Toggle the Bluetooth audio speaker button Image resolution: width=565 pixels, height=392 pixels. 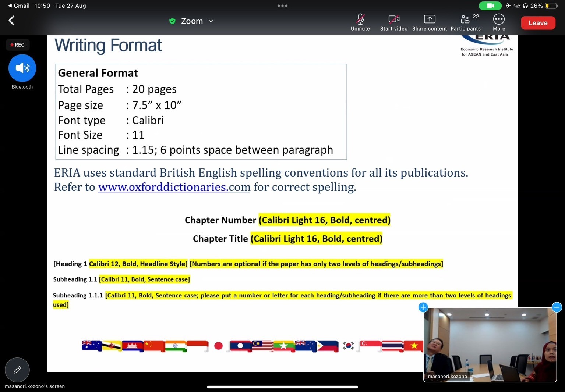coord(22,68)
